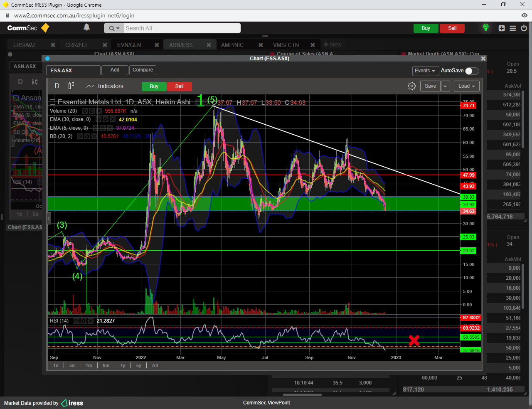The width and height of the screenshot is (532, 409).
Task: Toggle the AutoSave switch
Action: pos(472,71)
